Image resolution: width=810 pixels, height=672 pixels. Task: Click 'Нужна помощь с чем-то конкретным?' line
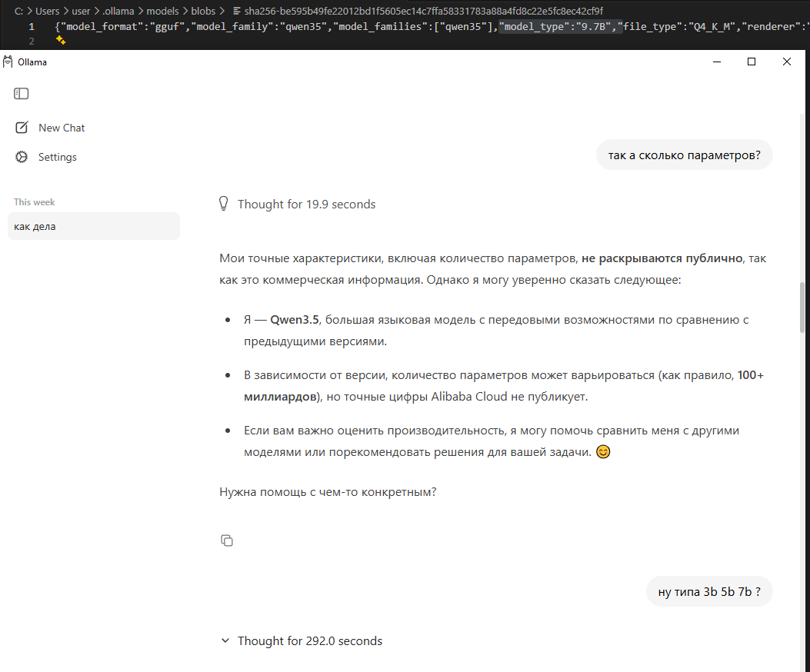pyautogui.click(x=328, y=492)
